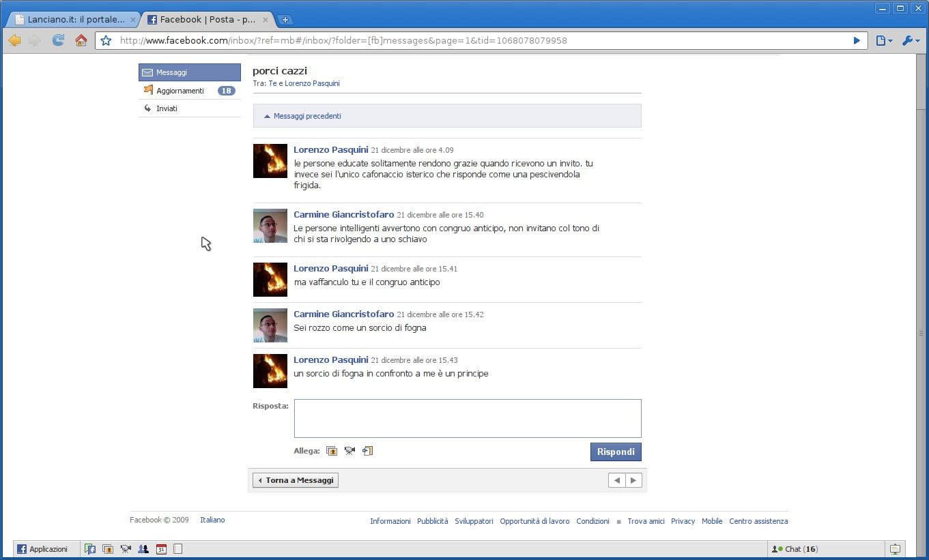This screenshot has width=929, height=560.
Task: Open the Chat (16) panel
Action: pos(795,549)
